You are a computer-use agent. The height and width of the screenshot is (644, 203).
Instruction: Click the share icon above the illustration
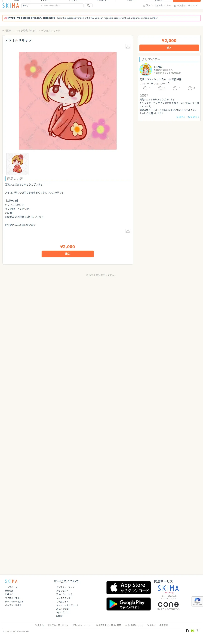tap(128, 46)
